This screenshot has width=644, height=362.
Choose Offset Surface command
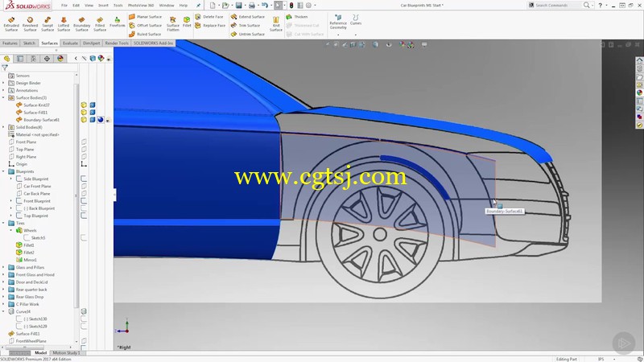click(146, 26)
